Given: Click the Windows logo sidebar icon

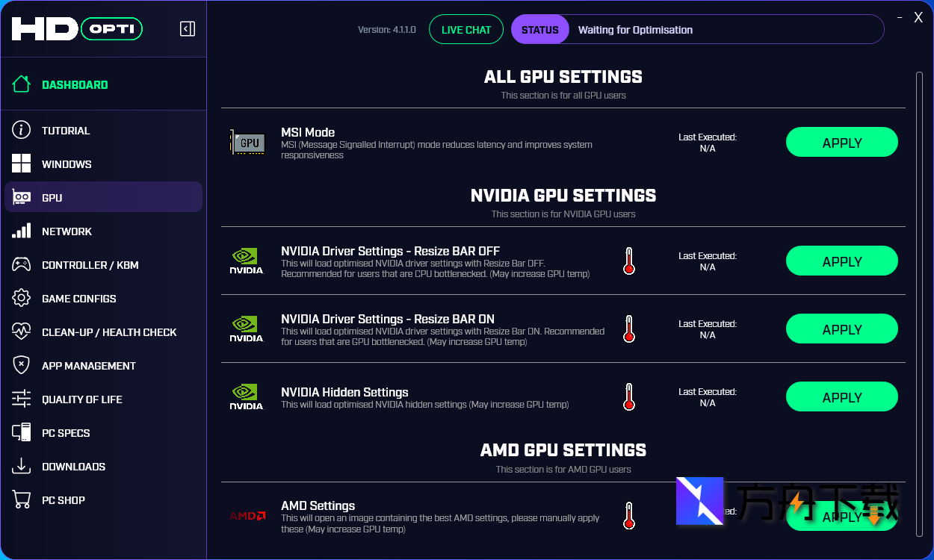Looking at the screenshot, I should [x=22, y=164].
